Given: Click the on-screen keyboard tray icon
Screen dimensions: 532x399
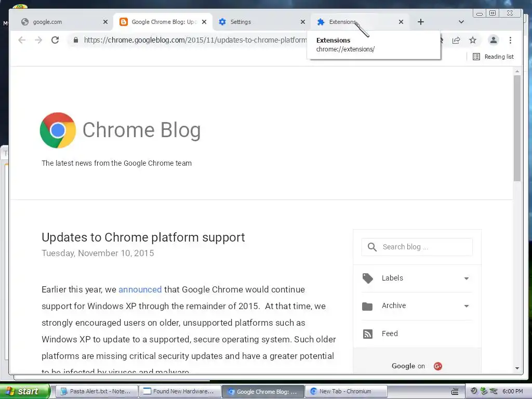Looking at the screenshot, I should pyautogui.click(x=455, y=392).
